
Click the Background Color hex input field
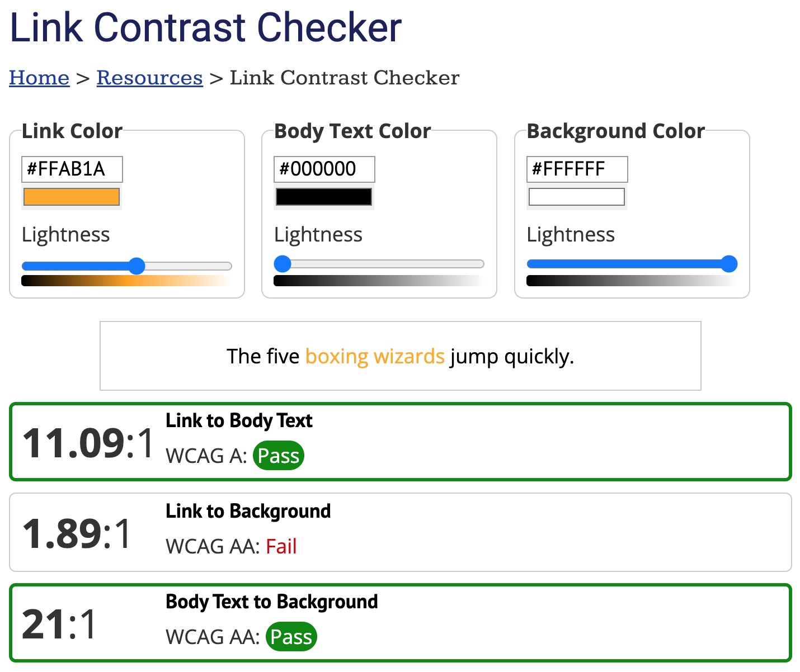[x=577, y=169]
